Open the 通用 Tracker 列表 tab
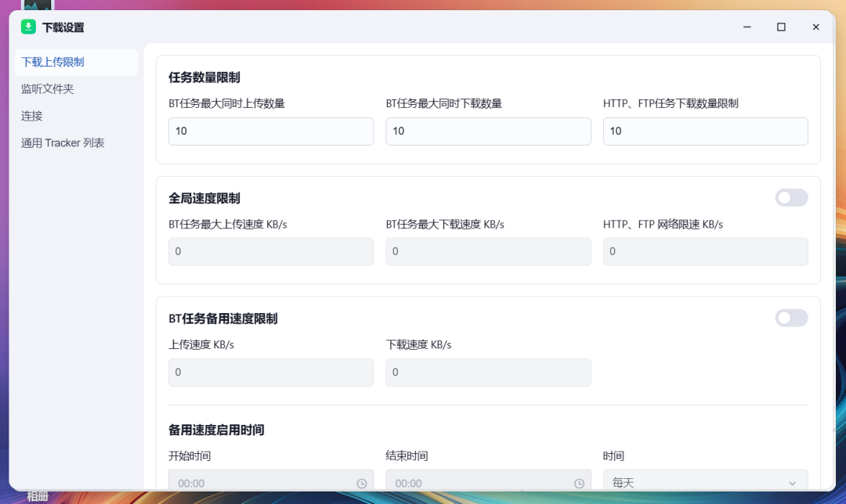The width and height of the screenshot is (846, 504). point(76,143)
